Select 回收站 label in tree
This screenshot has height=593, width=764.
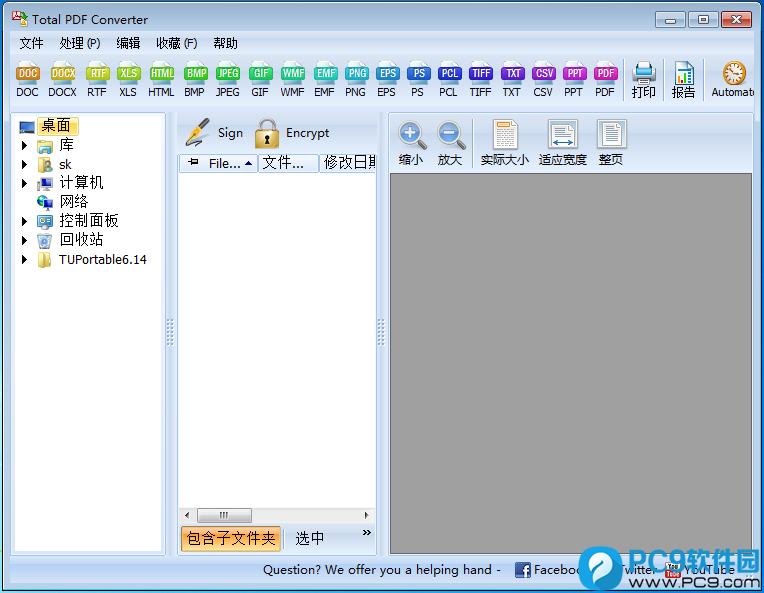(x=81, y=240)
